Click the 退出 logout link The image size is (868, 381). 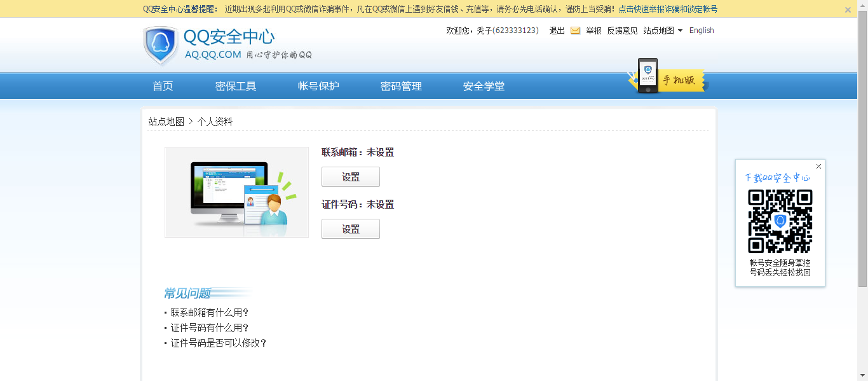557,31
